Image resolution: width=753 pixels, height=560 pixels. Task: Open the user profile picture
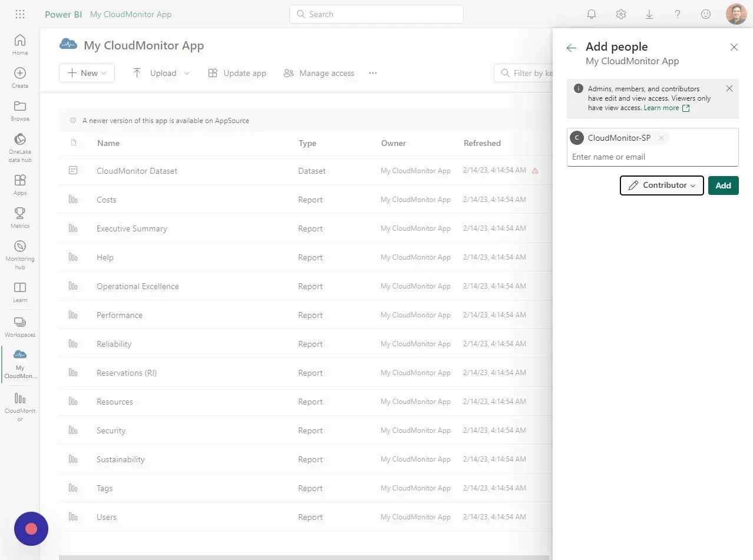(736, 14)
